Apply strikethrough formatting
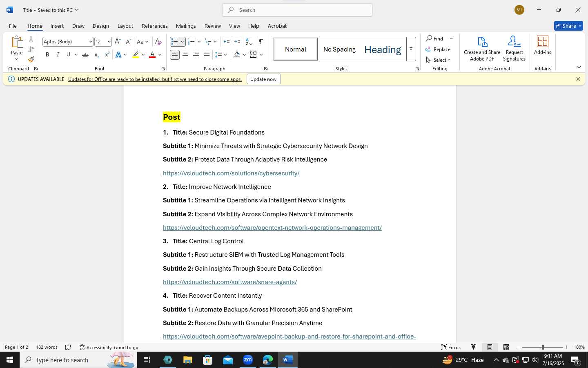The image size is (588, 368). [x=85, y=55]
